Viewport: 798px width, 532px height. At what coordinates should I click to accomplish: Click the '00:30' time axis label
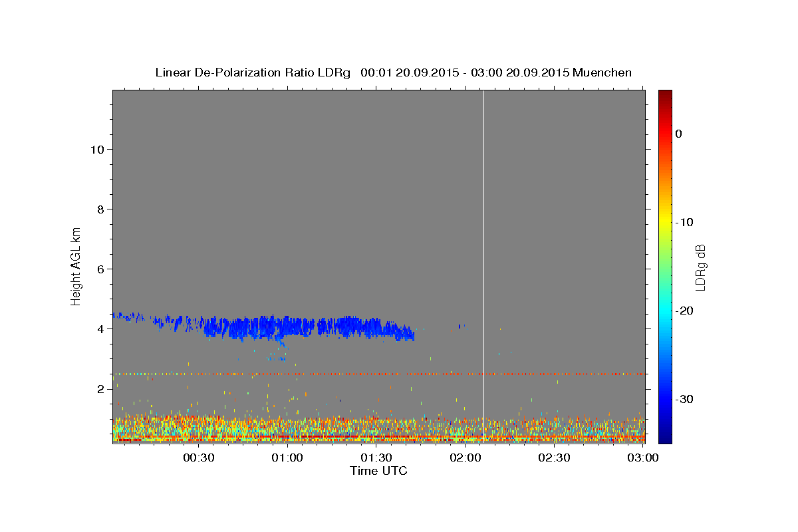198,458
